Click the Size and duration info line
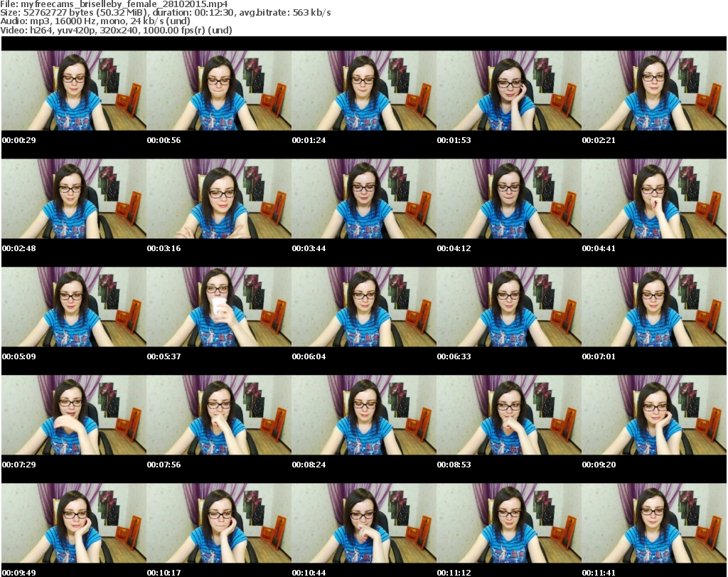 [165, 13]
